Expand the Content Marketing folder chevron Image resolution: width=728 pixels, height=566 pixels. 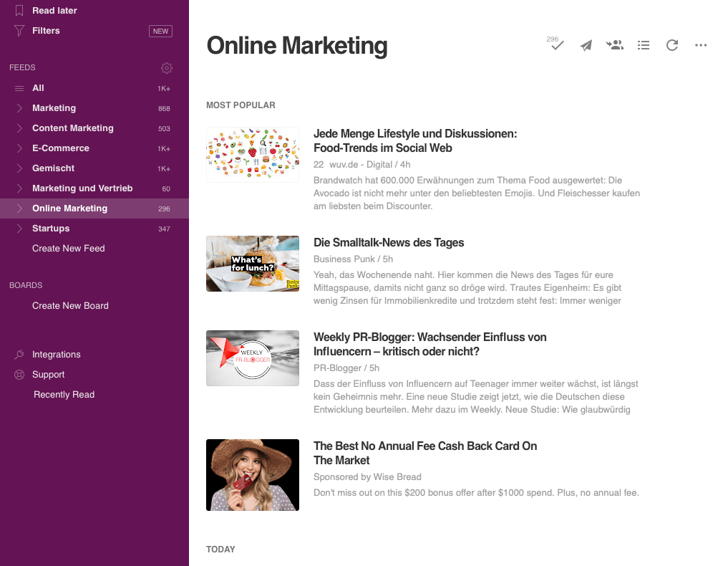(x=19, y=128)
